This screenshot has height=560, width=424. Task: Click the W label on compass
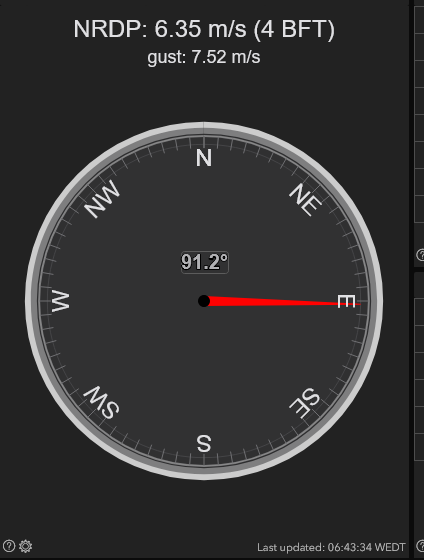tap(61, 301)
